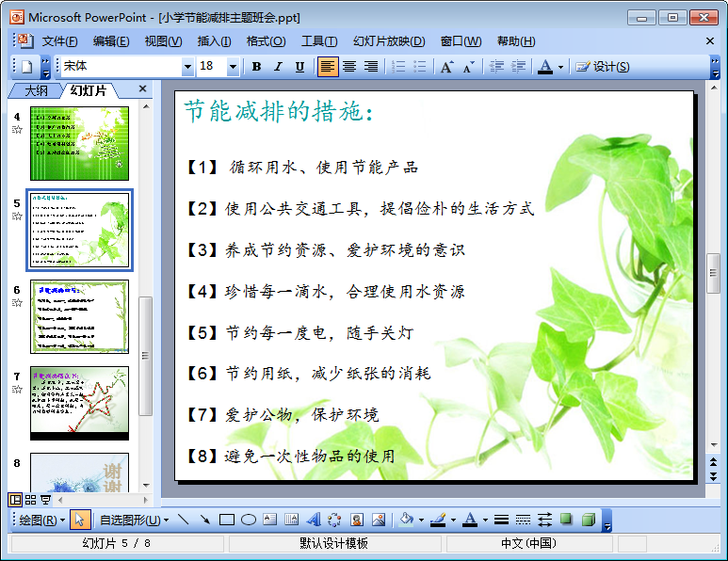Insert picture from file
The width and height of the screenshot is (728, 561).
tap(379, 520)
